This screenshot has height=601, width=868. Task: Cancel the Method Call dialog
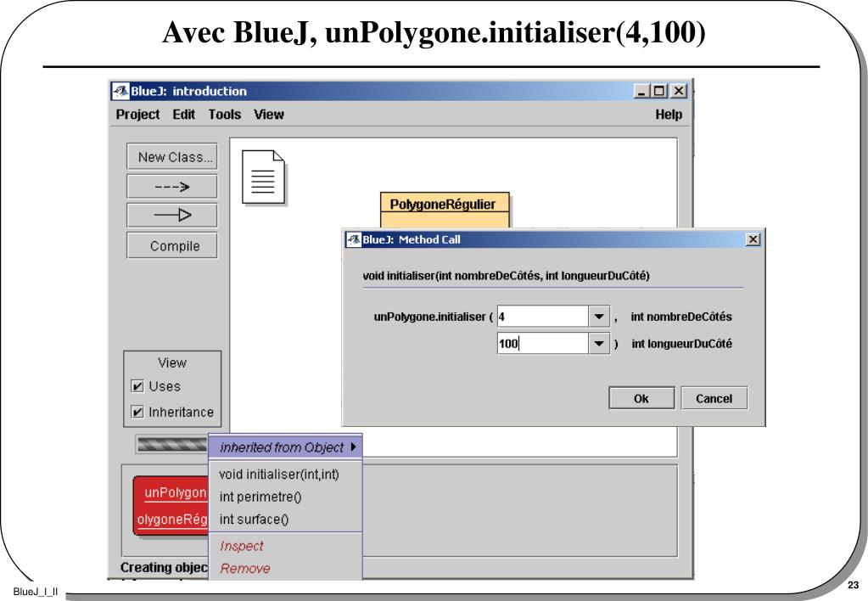click(x=714, y=398)
